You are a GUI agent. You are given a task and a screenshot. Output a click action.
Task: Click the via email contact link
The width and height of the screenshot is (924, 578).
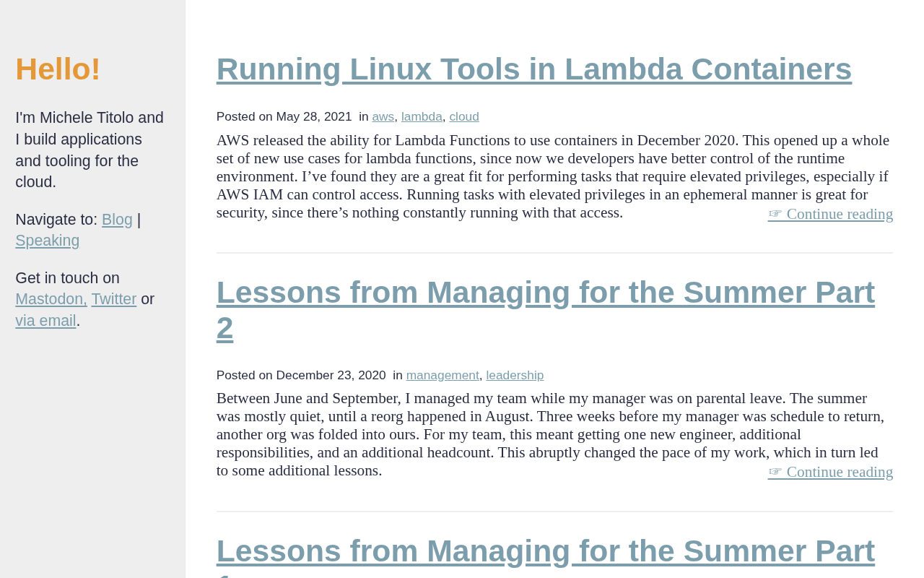(x=45, y=321)
